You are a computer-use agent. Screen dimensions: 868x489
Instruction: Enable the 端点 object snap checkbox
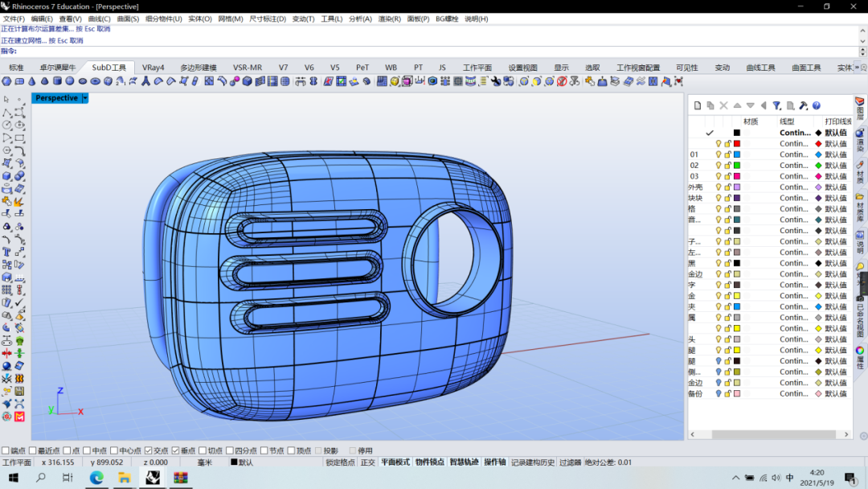click(6, 451)
